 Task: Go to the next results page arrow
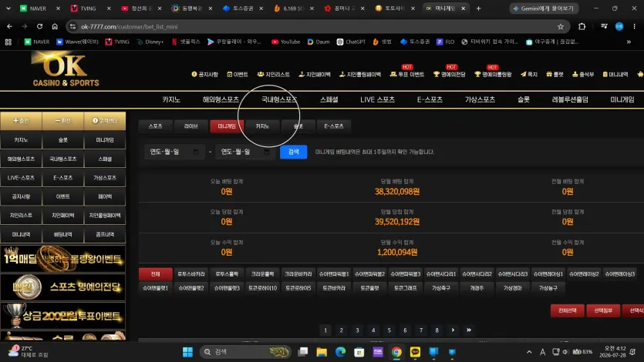[x=453, y=330]
